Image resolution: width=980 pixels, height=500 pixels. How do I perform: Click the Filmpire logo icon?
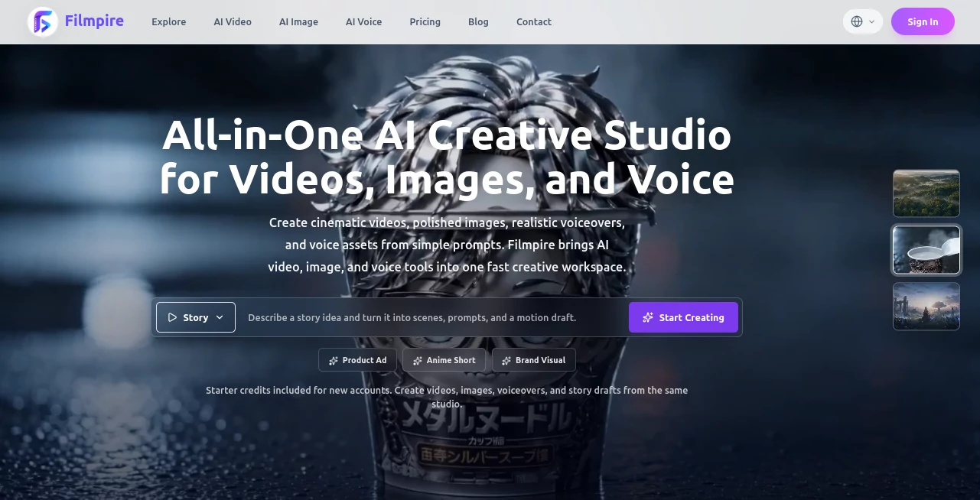pyautogui.click(x=43, y=21)
